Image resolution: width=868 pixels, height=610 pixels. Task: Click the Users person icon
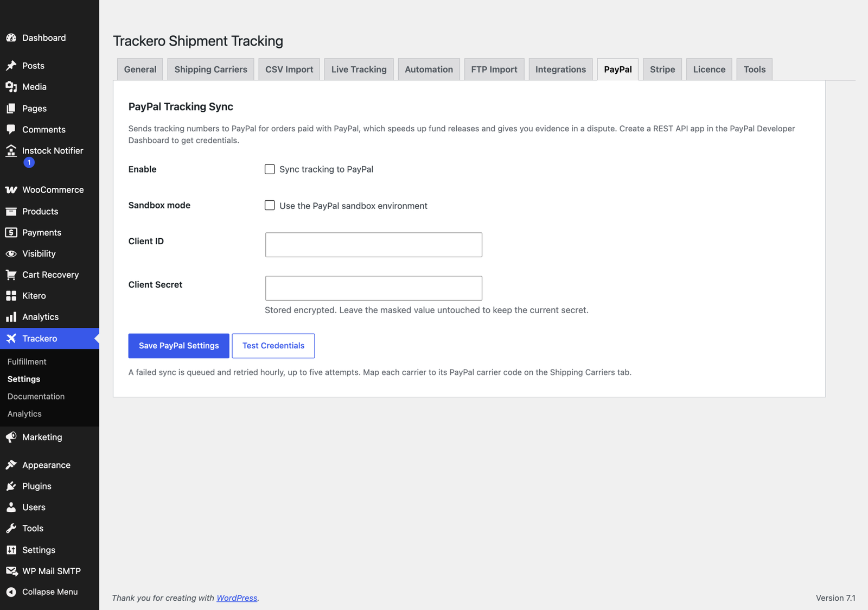(x=11, y=507)
